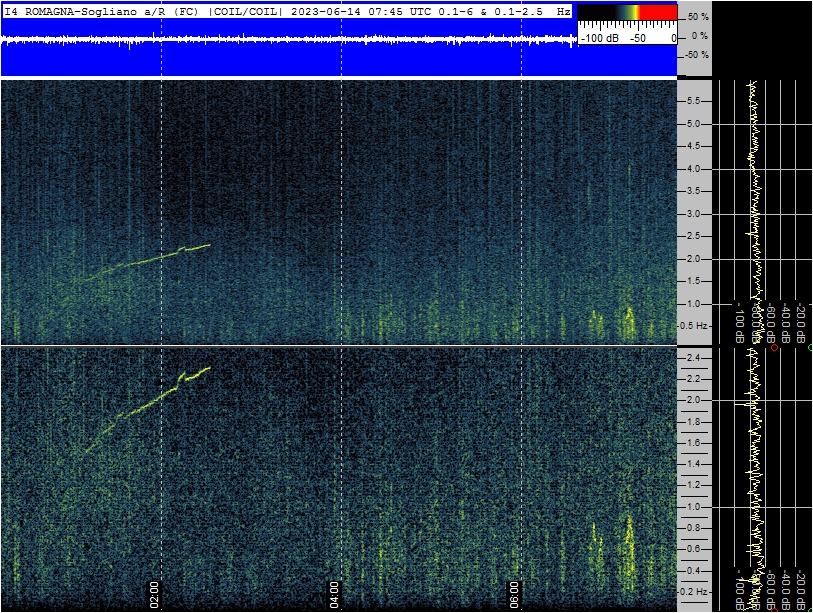Click the 4.5 frequency label
Image resolution: width=813 pixels, height=613 pixels.
point(693,146)
